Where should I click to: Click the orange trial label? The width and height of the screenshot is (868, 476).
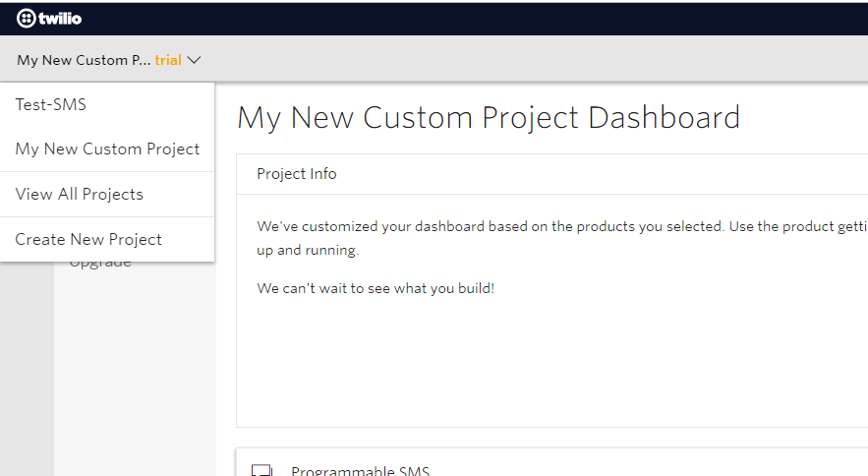point(168,60)
